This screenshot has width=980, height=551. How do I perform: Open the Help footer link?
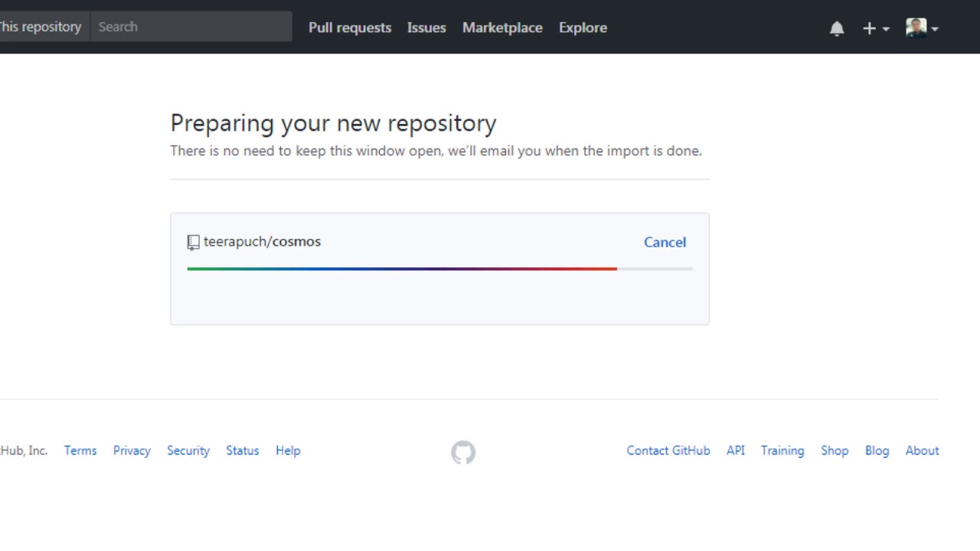[288, 451]
